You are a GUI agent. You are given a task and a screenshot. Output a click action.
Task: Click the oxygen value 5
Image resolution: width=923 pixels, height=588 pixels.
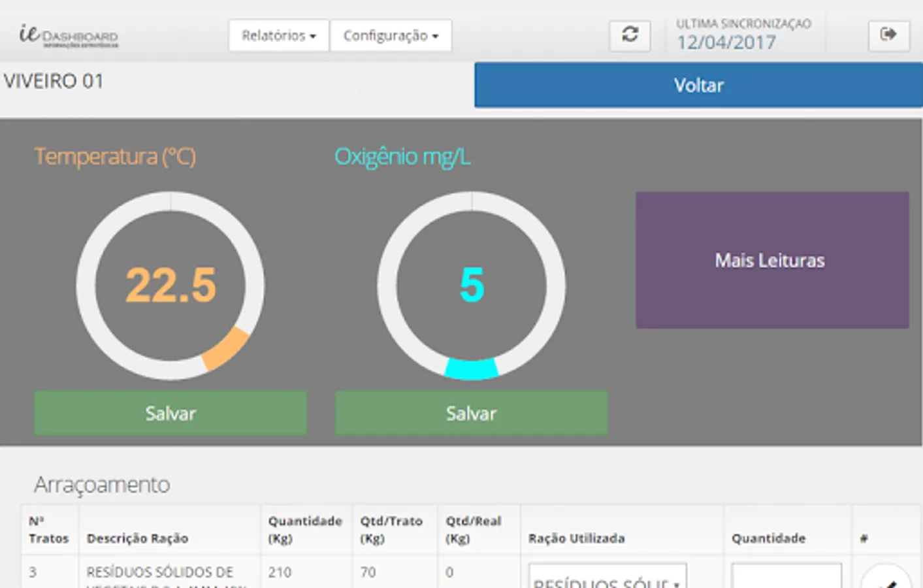tap(472, 286)
